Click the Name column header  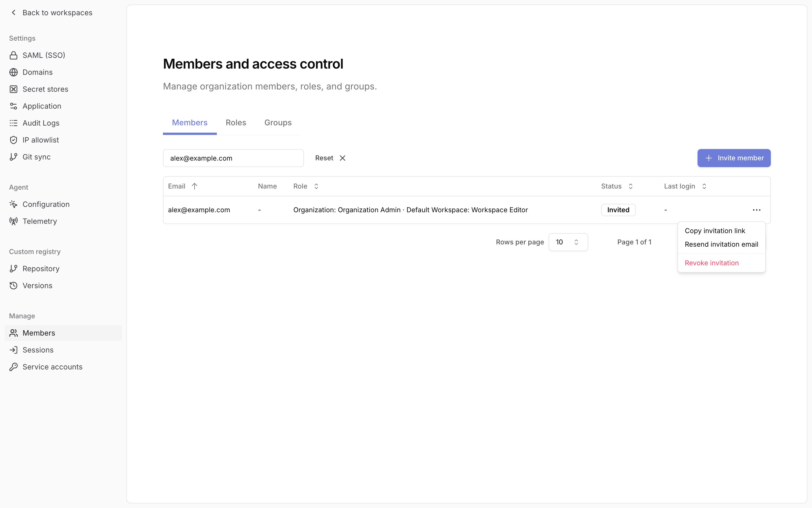coord(267,186)
